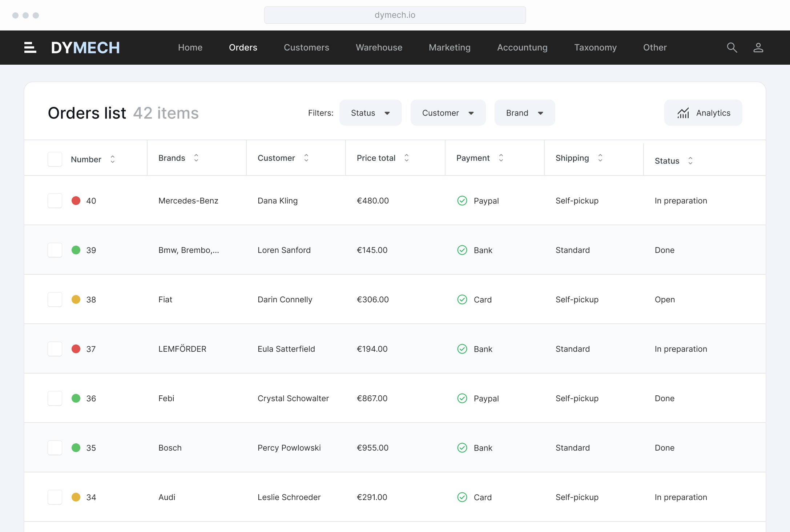Open the Customer filter dropdown
Viewport: 790px width, 532px height.
[x=448, y=113]
